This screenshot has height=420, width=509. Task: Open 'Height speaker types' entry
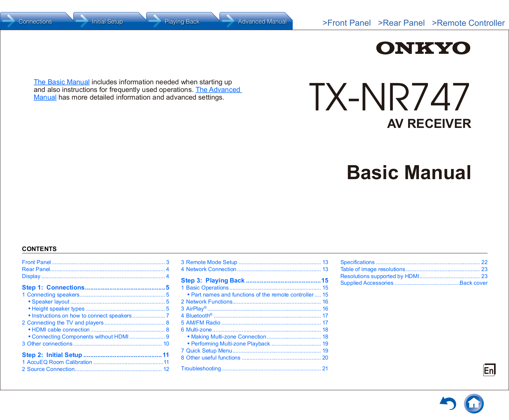[99, 309]
